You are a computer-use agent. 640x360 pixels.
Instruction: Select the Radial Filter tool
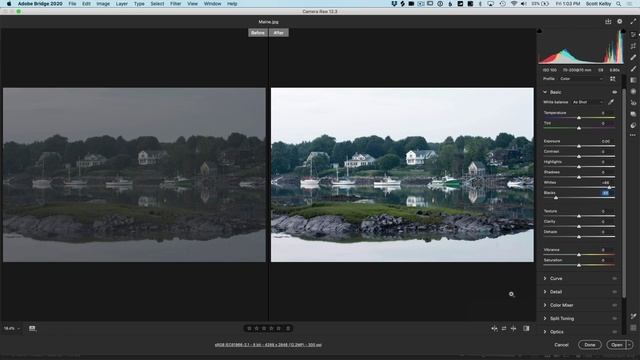(x=633, y=91)
